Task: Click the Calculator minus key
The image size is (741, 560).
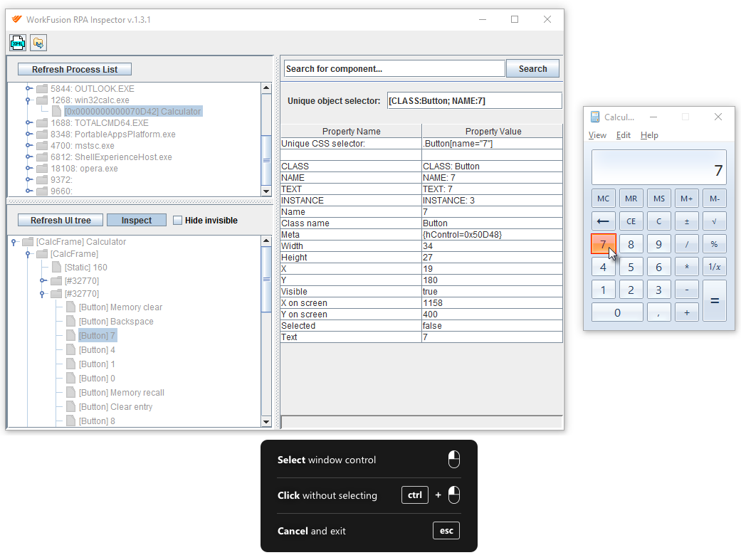Action: coord(687,290)
